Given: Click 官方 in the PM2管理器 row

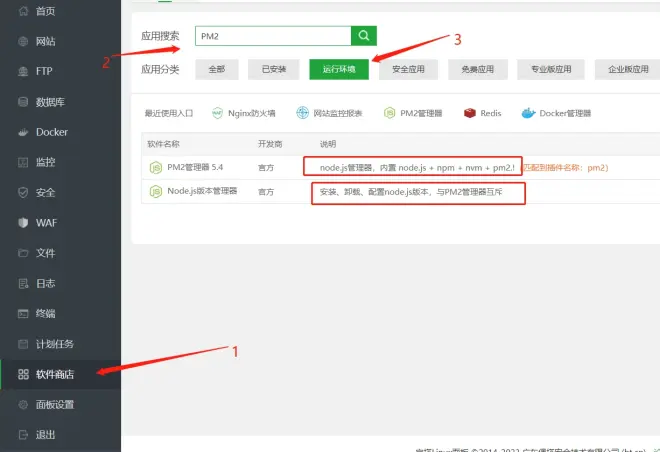Looking at the screenshot, I should tap(266, 168).
